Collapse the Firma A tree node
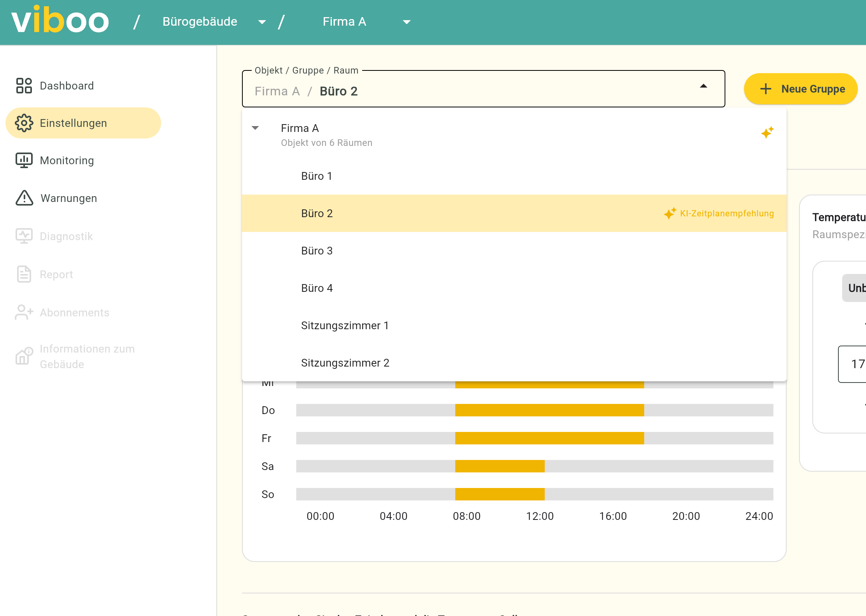The image size is (866, 616). [x=255, y=128]
